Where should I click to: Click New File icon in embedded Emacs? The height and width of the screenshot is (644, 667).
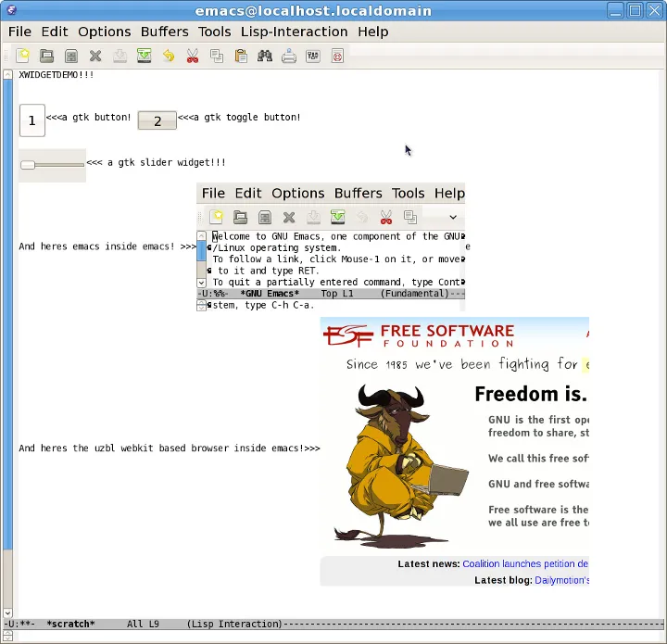tap(216, 218)
